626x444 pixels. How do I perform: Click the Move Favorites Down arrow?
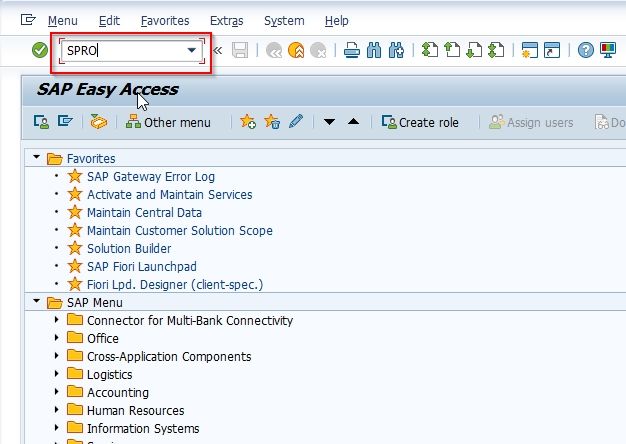pyautogui.click(x=329, y=122)
